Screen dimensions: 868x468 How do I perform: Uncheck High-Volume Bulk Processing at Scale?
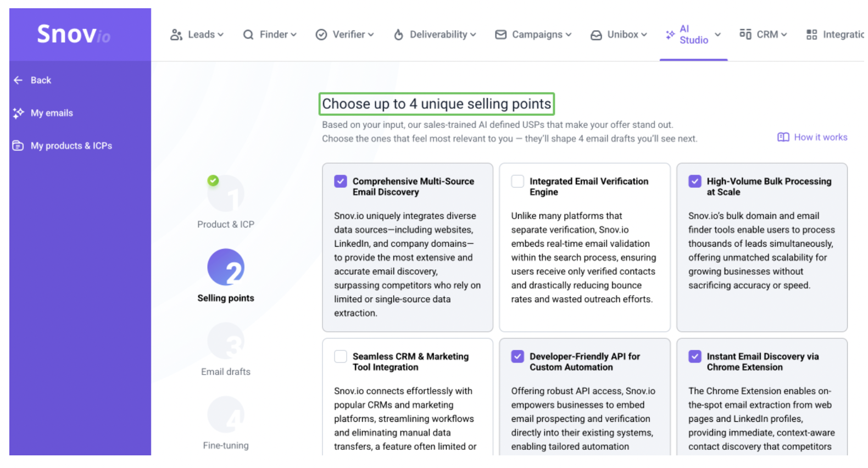click(695, 181)
